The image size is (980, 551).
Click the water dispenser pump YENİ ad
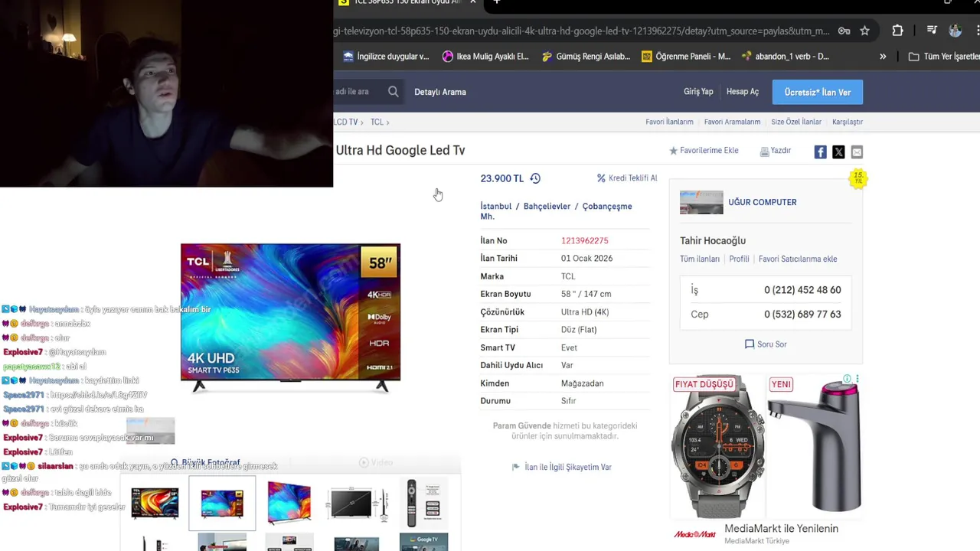pyautogui.click(x=815, y=447)
